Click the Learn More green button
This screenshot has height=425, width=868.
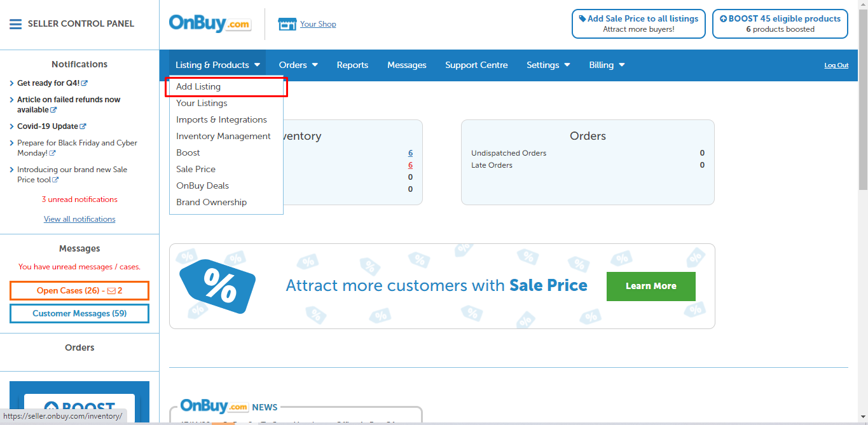click(x=651, y=287)
